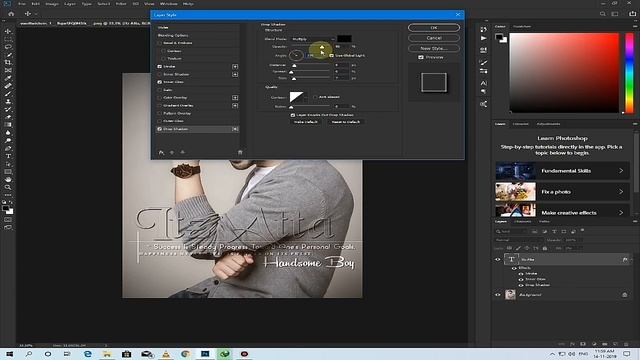Screen dimensions: 640x360
Task: Click the delete layer trash icon in Layers panel
Action: click(x=626, y=344)
